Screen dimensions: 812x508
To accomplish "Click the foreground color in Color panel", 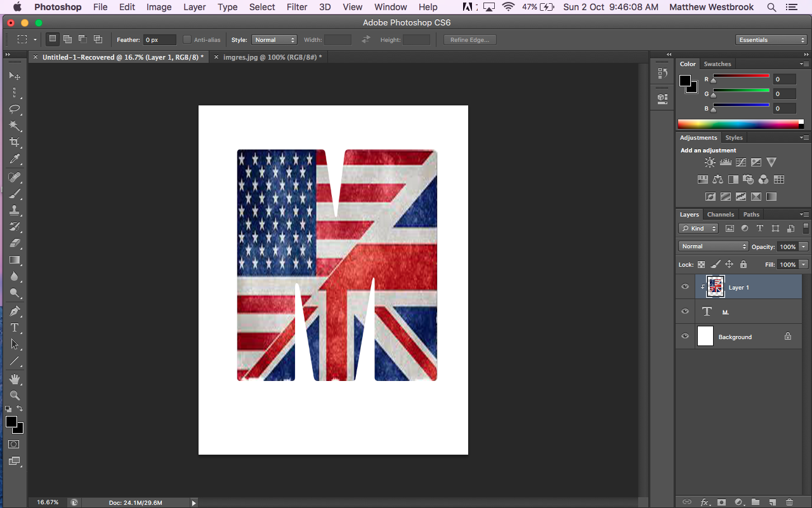I will click(x=685, y=81).
